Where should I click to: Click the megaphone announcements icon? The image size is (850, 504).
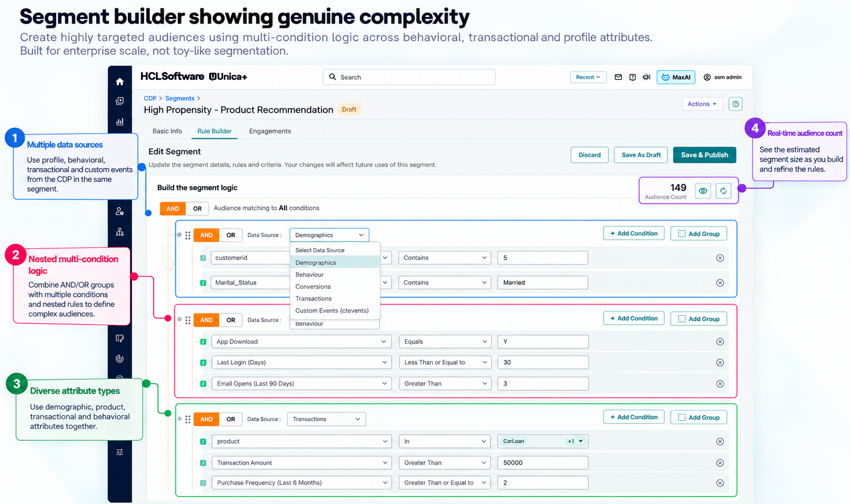click(646, 77)
